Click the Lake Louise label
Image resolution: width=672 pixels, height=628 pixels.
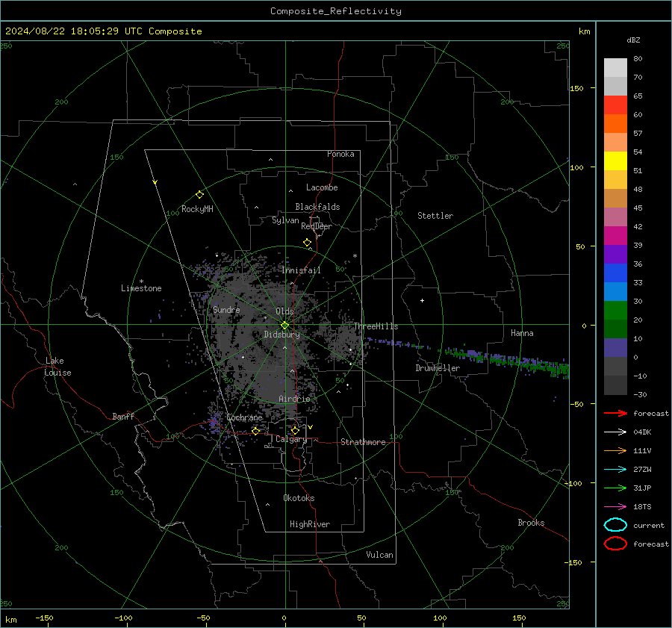tap(57, 367)
